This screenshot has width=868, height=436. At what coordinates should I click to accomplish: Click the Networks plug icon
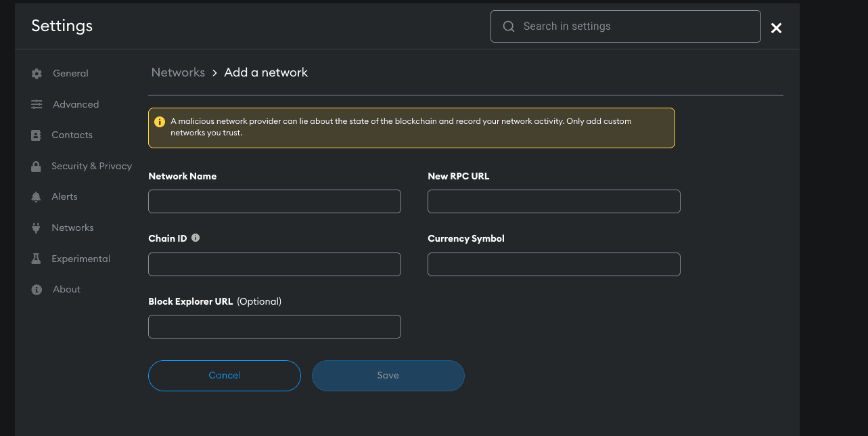coord(37,228)
